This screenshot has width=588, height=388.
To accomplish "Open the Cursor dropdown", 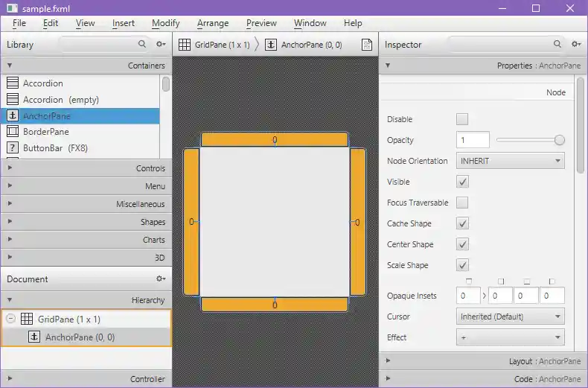I will [510, 317].
